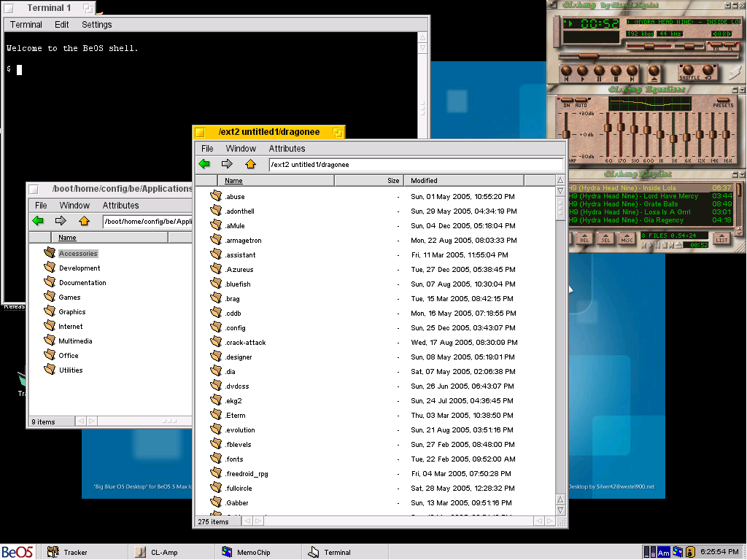Click the back arrow in the Applications window
Screen dimensions: 747x560
click(x=38, y=220)
